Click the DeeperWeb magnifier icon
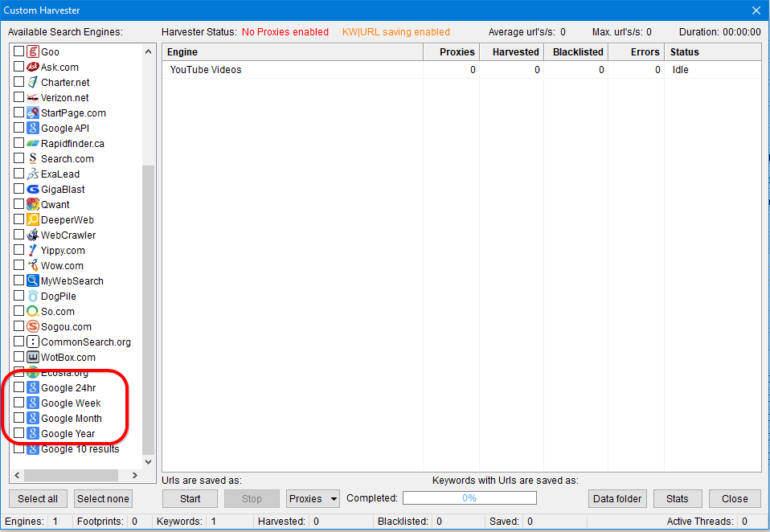This screenshot has width=770, height=532. (33, 219)
